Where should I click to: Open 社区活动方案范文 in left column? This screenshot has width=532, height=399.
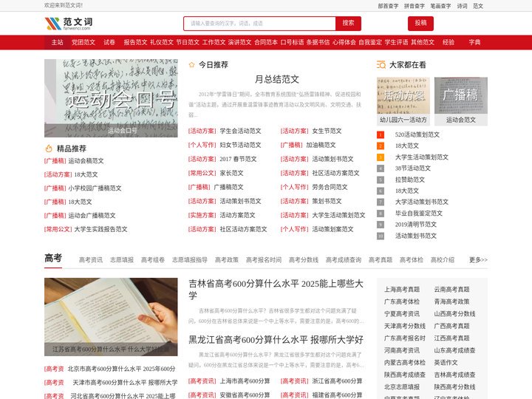tap(243, 229)
